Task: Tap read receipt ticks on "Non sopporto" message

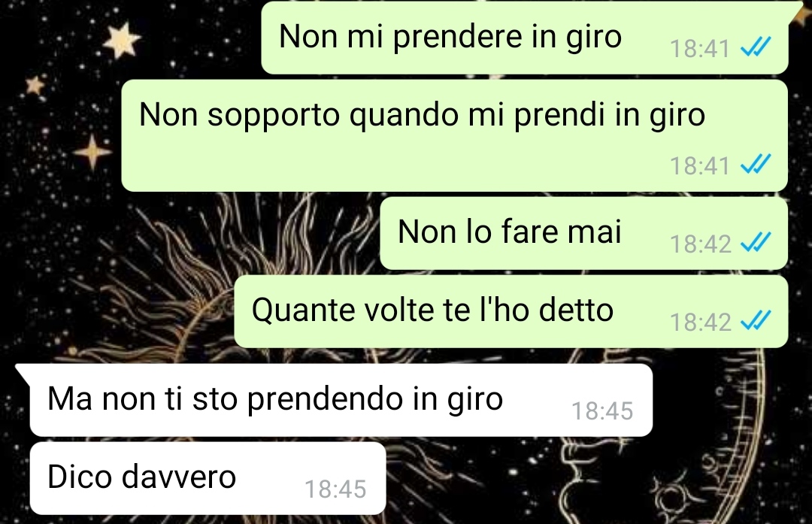Action: pos(756,164)
